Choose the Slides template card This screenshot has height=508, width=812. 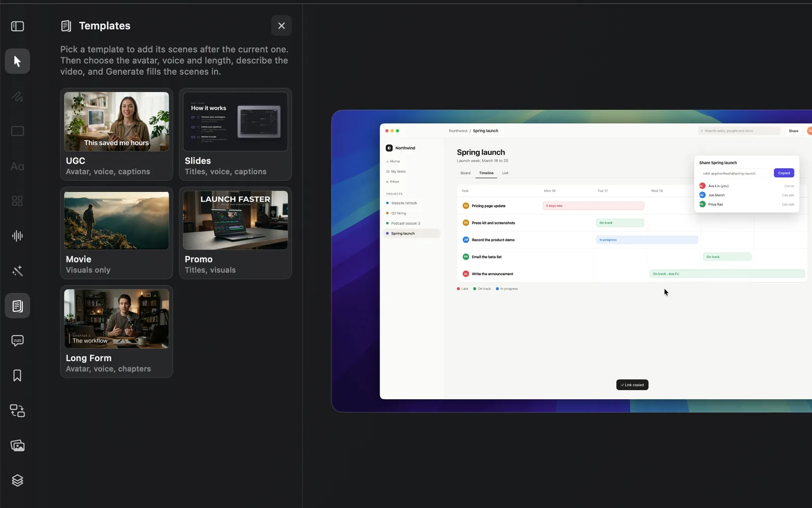pyautogui.click(x=235, y=134)
